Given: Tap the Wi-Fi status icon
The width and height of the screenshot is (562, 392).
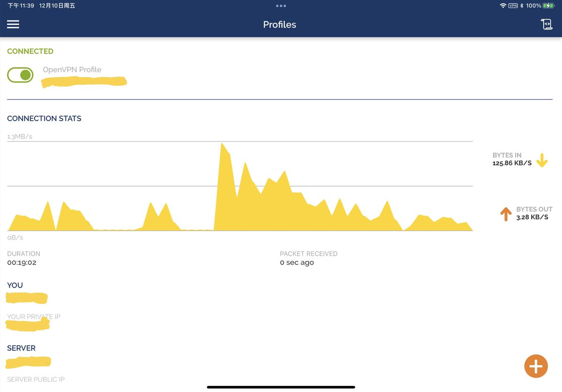Looking at the screenshot, I should click(x=503, y=6).
